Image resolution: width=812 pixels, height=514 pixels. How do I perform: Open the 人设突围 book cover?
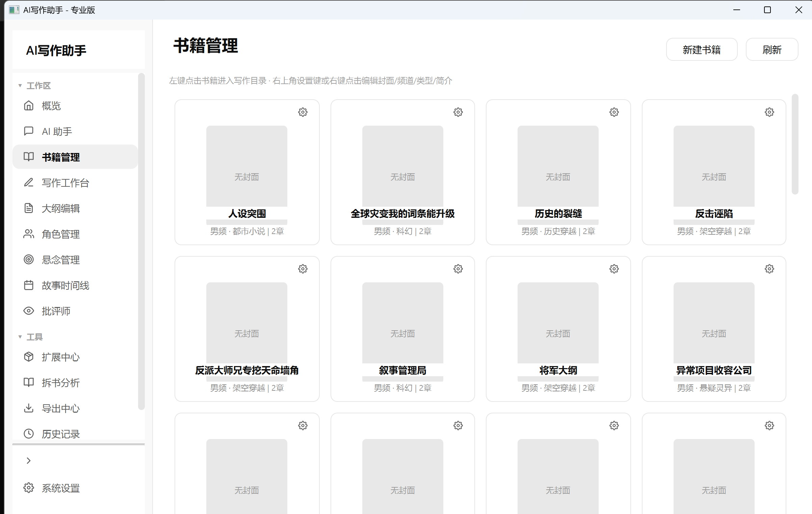tap(247, 166)
